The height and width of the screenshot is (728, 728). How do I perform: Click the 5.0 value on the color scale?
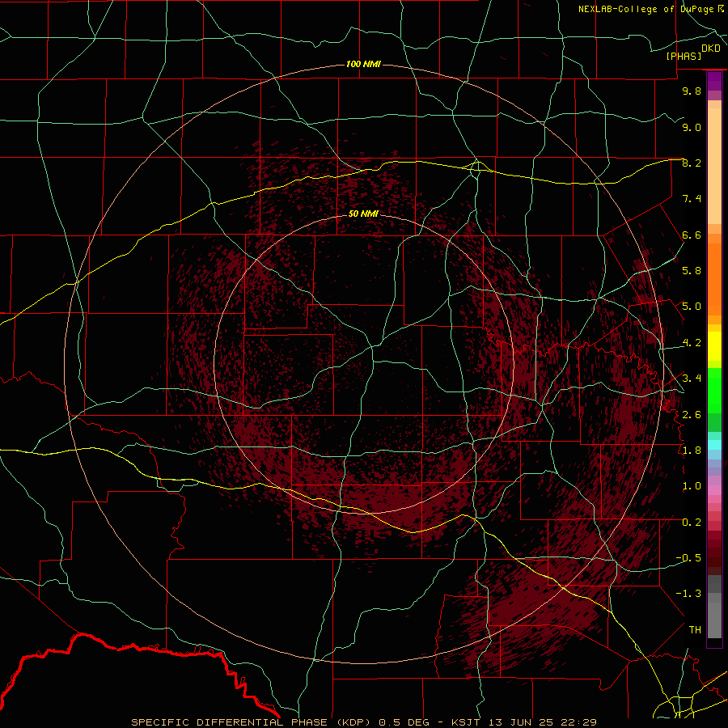point(692,307)
